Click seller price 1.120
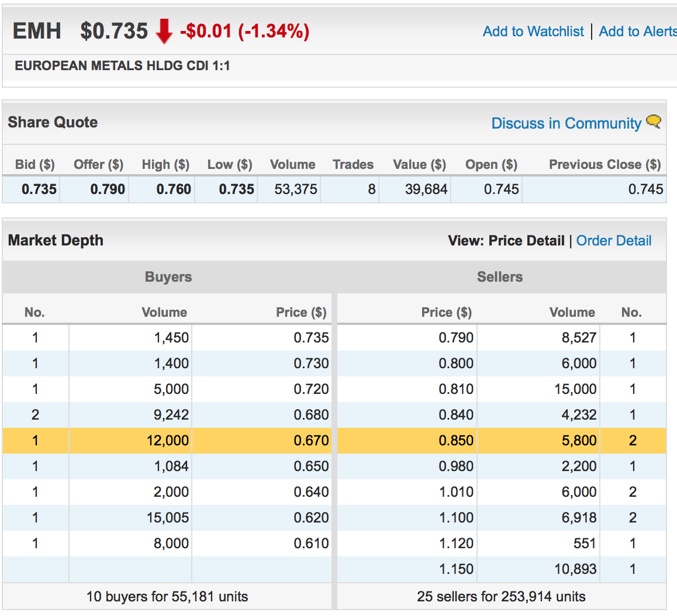This screenshot has width=677, height=616. (x=457, y=543)
